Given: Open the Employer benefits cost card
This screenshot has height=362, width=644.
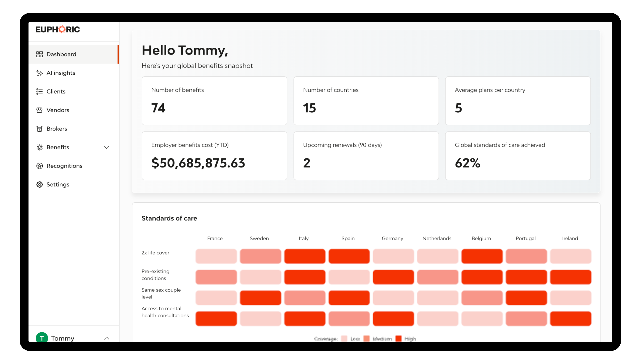Looking at the screenshot, I should click(214, 156).
